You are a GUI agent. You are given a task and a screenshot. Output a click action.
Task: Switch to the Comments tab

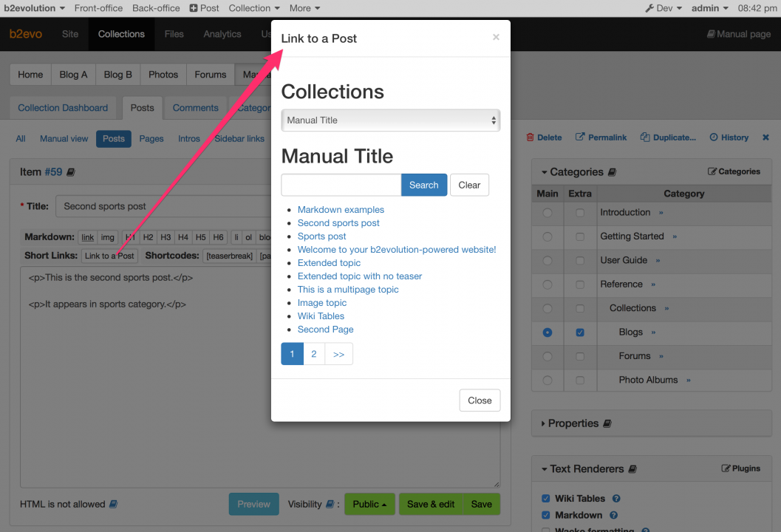pyautogui.click(x=195, y=108)
